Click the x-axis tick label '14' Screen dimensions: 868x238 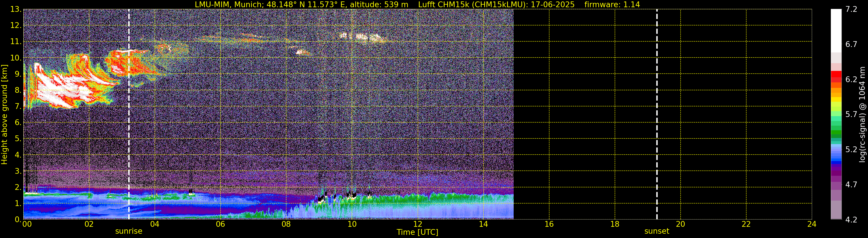(x=483, y=224)
